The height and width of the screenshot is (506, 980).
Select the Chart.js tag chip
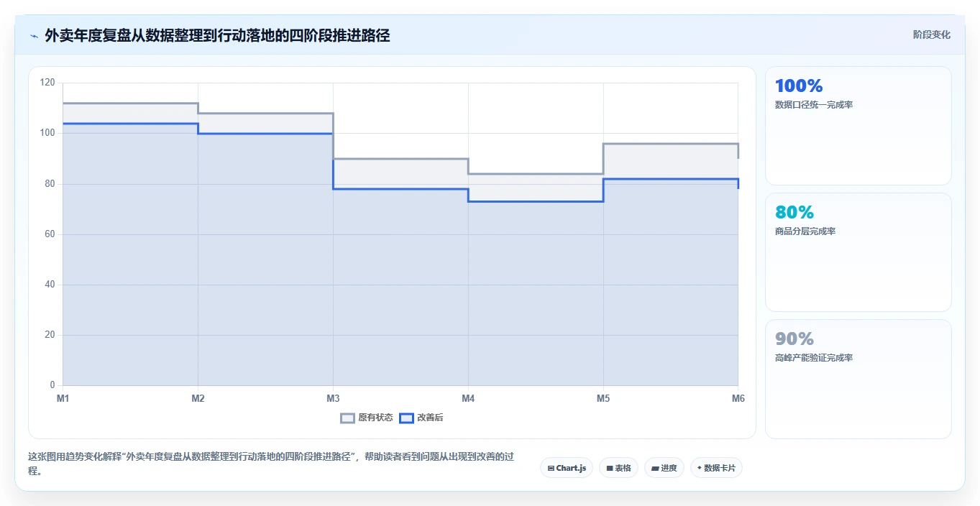click(x=567, y=468)
